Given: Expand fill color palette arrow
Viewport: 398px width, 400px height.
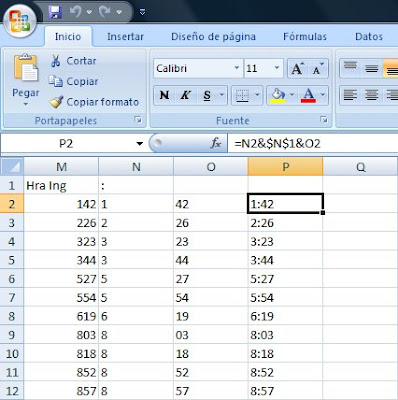Looking at the screenshot, I should (292, 95).
